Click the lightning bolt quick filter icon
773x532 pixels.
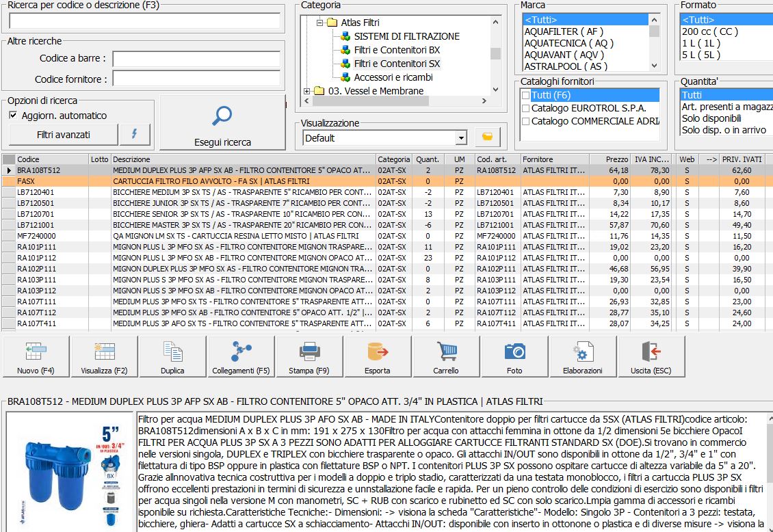(135, 135)
